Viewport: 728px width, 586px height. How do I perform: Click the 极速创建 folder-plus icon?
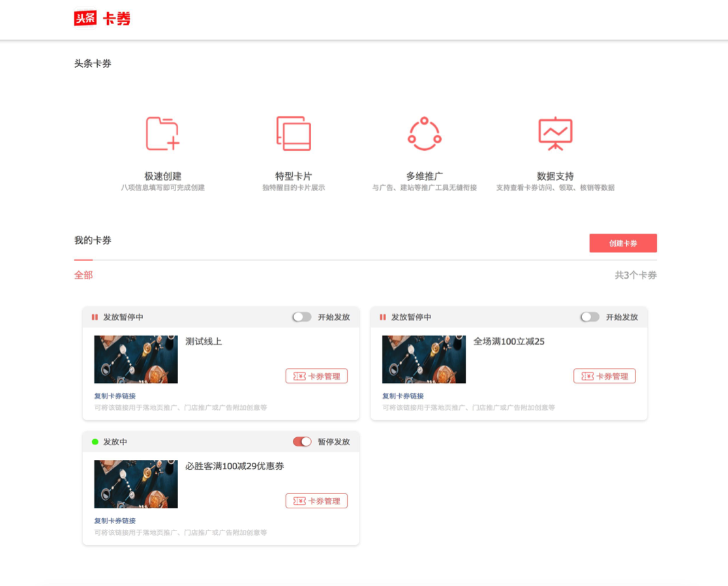[x=162, y=134]
